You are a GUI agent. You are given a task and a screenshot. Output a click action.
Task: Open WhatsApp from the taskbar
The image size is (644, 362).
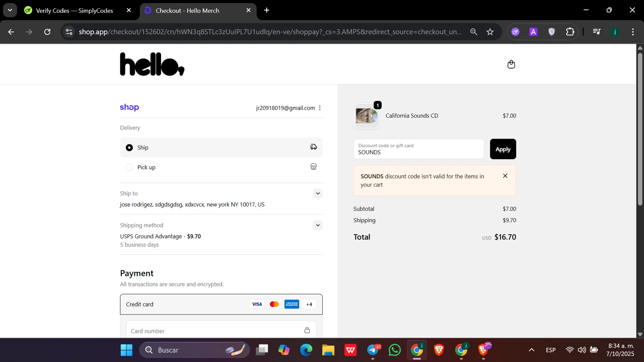pyautogui.click(x=395, y=350)
